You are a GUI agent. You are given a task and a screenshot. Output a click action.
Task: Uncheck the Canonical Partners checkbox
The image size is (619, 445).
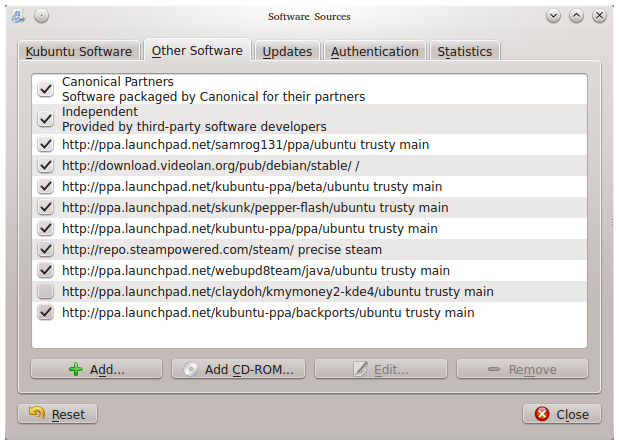45,89
